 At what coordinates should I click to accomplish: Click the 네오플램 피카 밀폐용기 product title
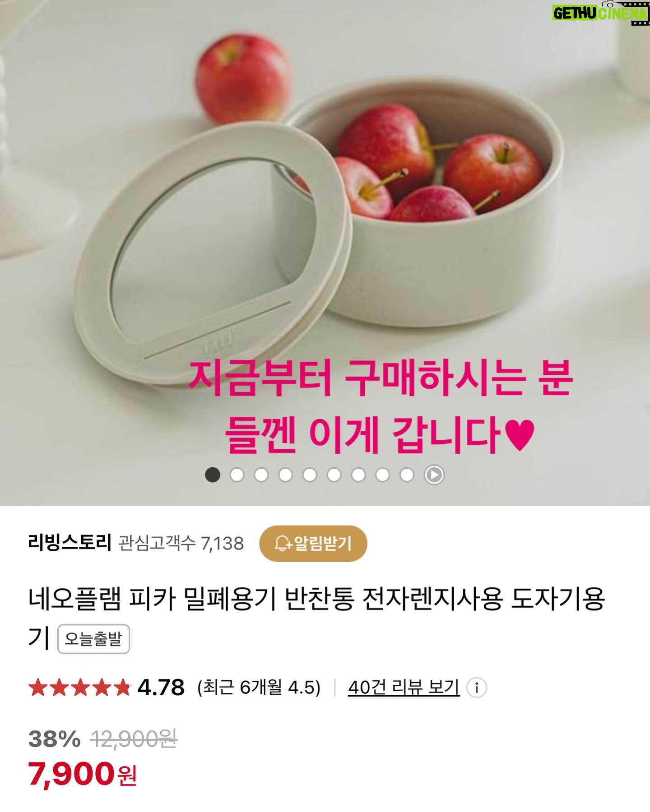click(x=316, y=618)
